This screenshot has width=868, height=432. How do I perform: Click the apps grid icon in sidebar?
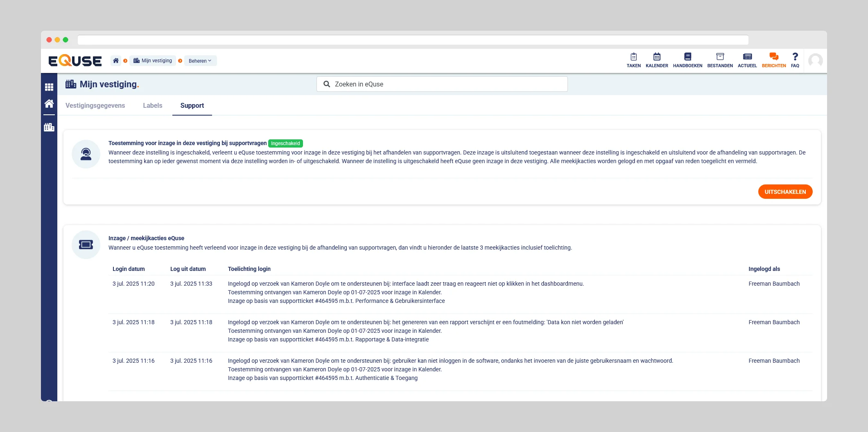pyautogui.click(x=49, y=87)
